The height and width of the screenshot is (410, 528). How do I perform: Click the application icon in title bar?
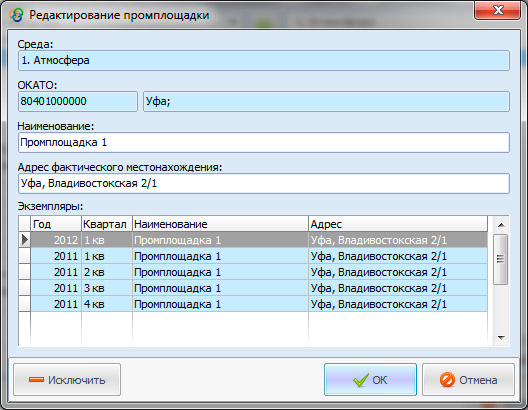pyautogui.click(x=16, y=15)
